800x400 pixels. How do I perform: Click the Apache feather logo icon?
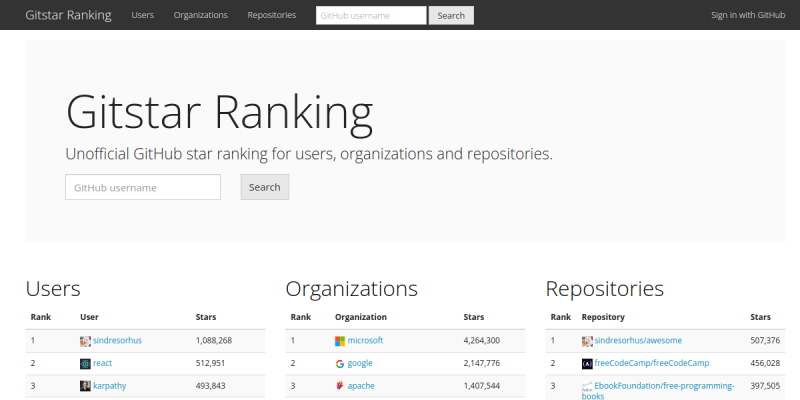(340, 386)
